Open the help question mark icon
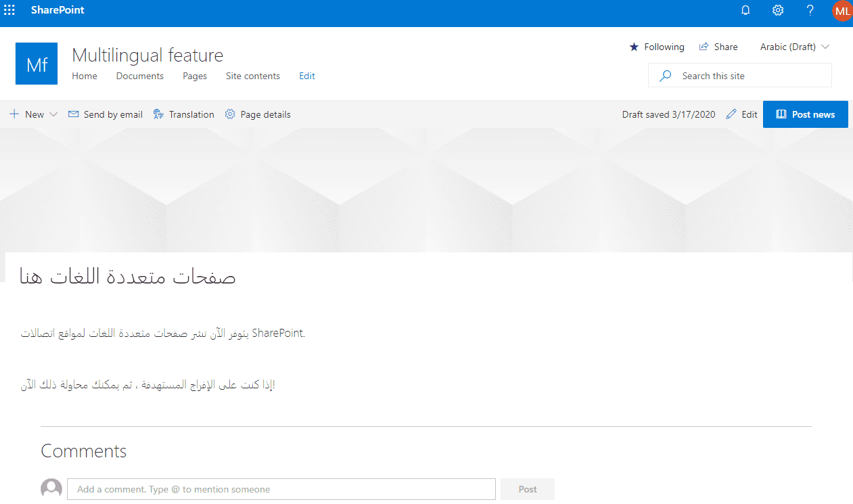The width and height of the screenshot is (853, 504). 810,10
